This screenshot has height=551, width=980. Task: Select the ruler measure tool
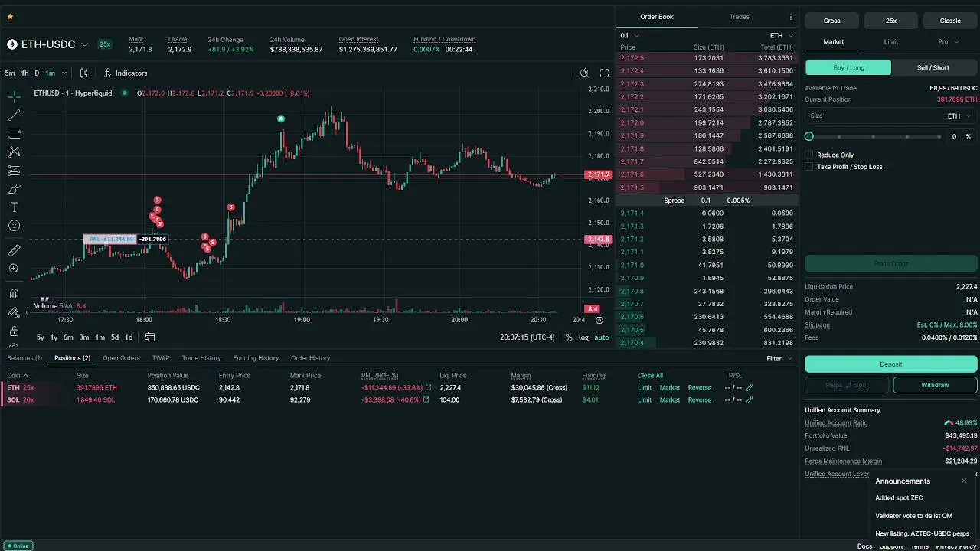tap(14, 250)
